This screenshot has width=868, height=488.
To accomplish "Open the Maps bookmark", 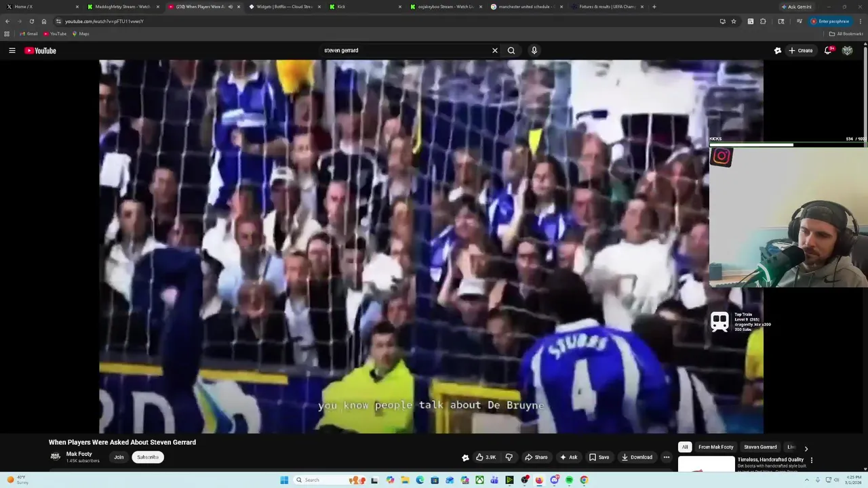I will click(81, 34).
